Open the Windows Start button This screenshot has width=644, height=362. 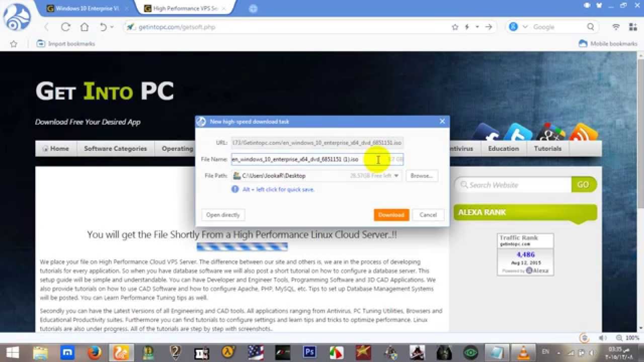pyautogui.click(x=13, y=352)
